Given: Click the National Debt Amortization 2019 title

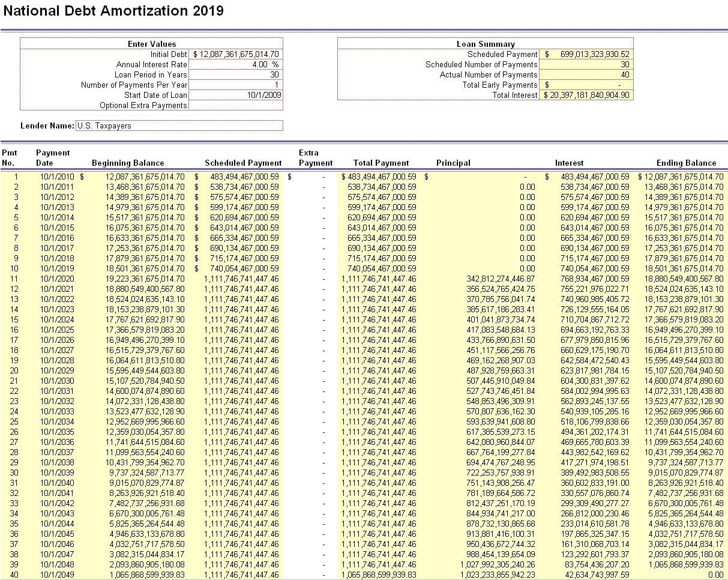Looking at the screenshot, I should 113,11.
